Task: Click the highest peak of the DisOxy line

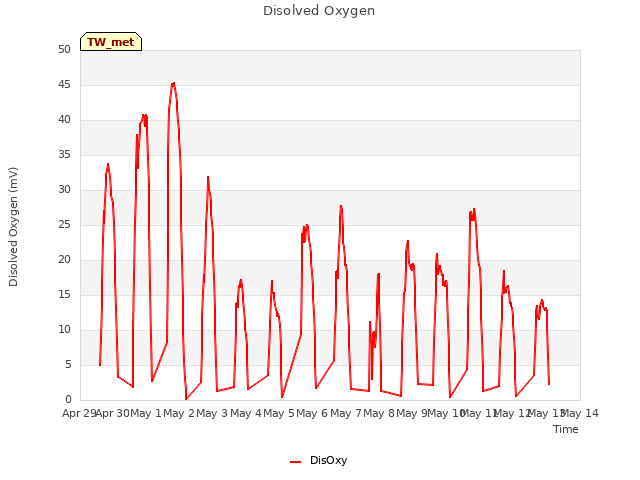Action: pos(173,83)
